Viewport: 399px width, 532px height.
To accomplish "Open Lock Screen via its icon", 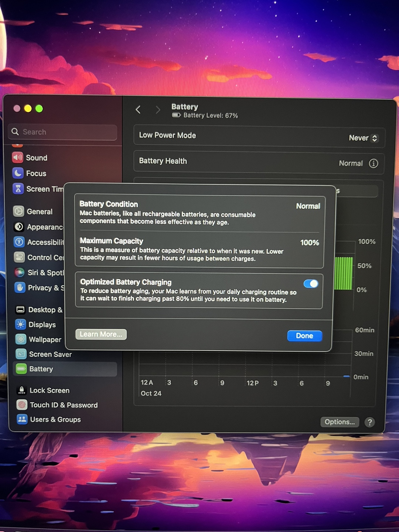I will (x=22, y=390).
